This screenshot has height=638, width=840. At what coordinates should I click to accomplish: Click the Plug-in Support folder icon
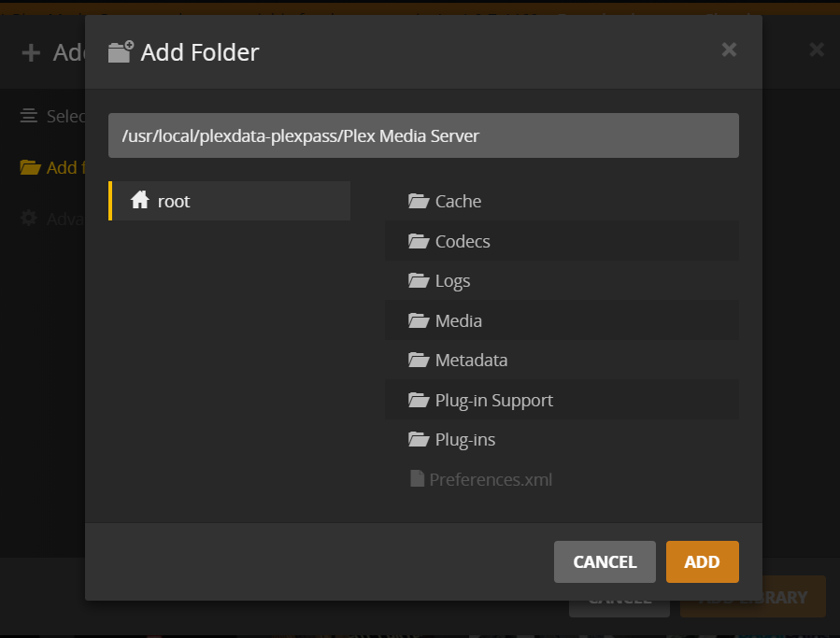pyautogui.click(x=418, y=400)
